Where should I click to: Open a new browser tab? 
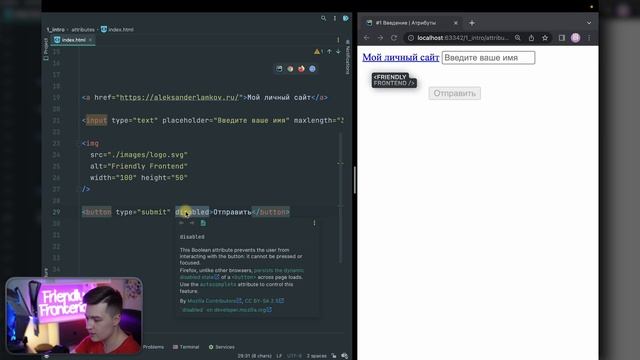tap(472, 23)
